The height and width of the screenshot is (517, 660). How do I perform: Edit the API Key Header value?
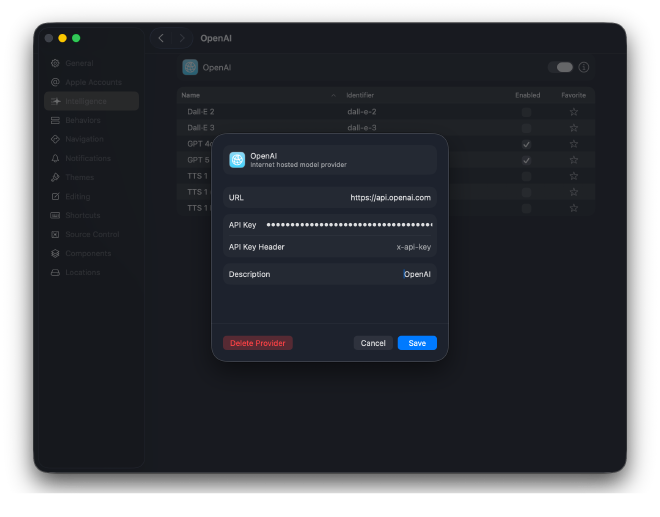point(413,247)
